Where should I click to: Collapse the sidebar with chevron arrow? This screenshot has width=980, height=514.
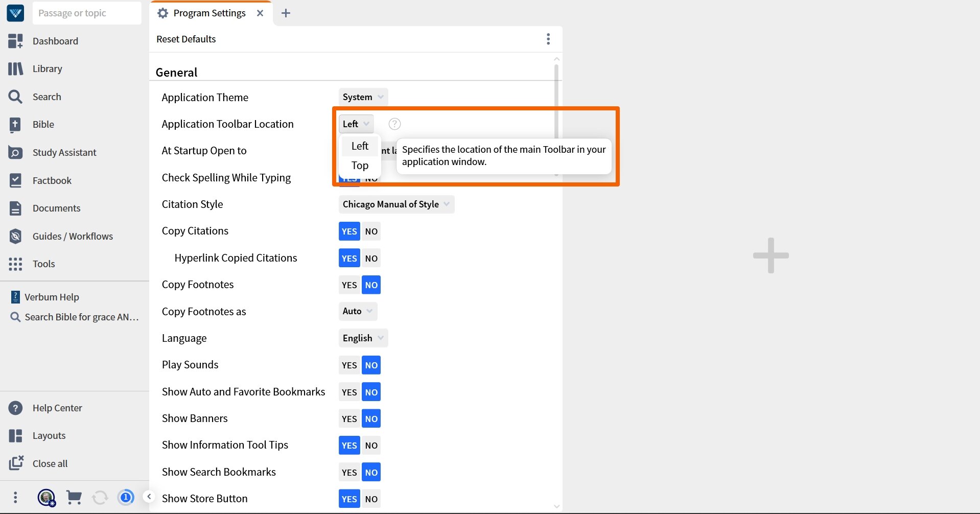click(x=149, y=496)
